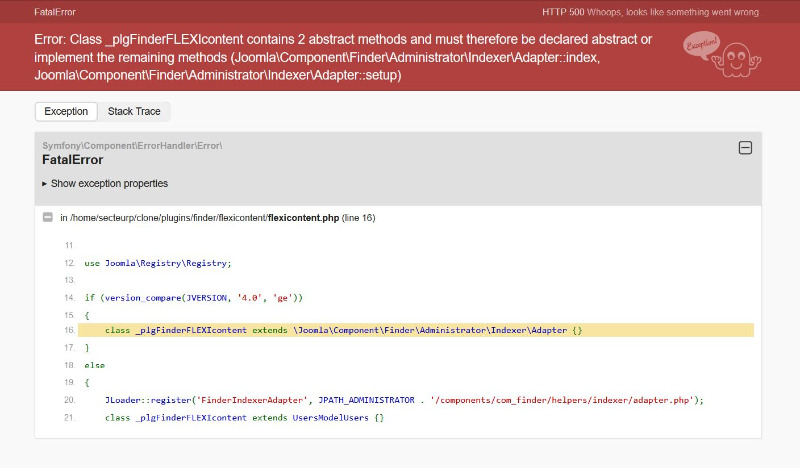Collapse the flexicontent.php trace entry icon
This screenshot has height=468, width=800.
(x=47, y=217)
